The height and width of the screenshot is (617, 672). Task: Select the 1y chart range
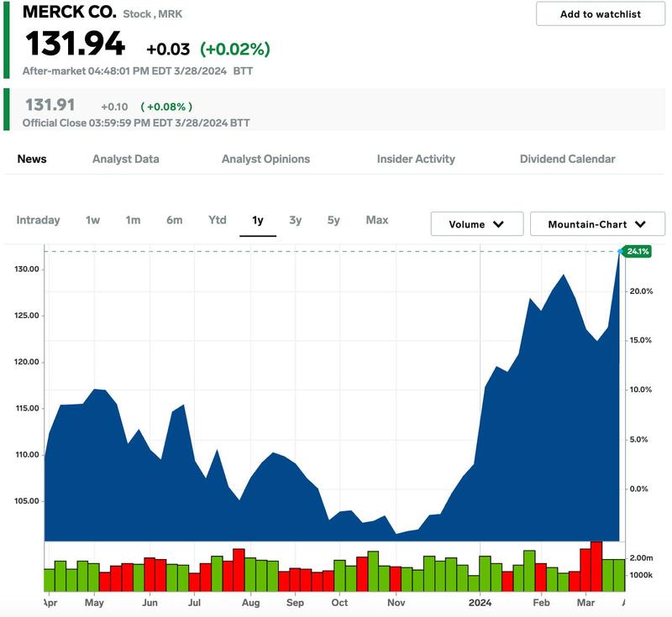258,220
